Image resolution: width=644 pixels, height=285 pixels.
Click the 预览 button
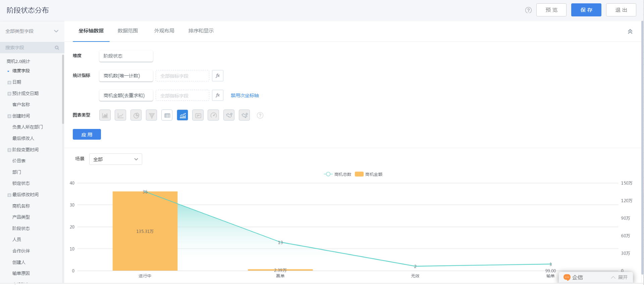click(x=551, y=10)
